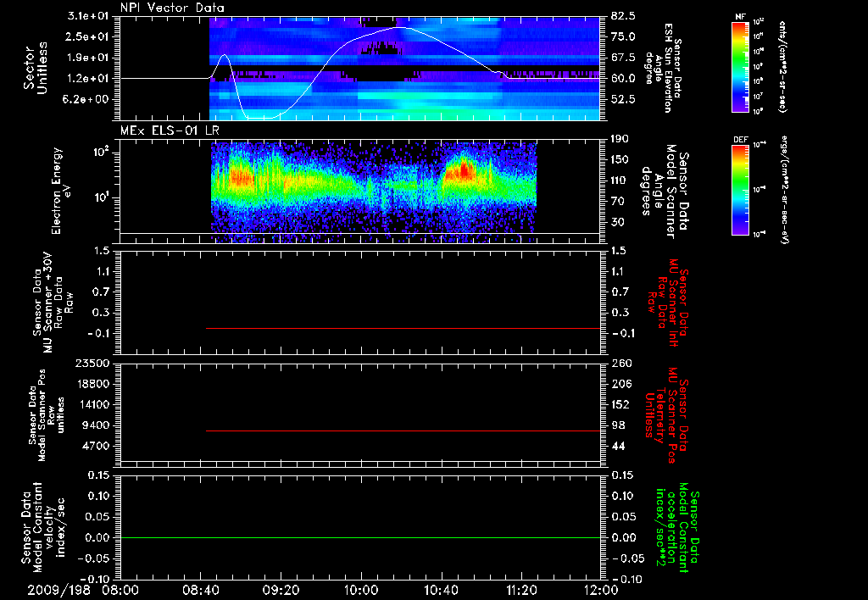Click the 08:40 time tick label
Viewport: 868px width, 600px height.
[x=201, y=591]
